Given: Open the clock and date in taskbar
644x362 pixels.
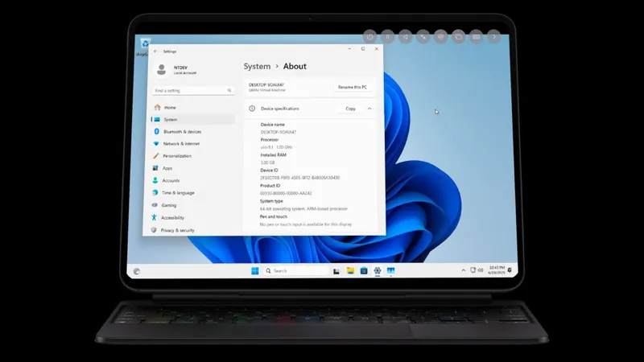Looking at the screenshot, I should pyautogui.click(x=497, y=270).
